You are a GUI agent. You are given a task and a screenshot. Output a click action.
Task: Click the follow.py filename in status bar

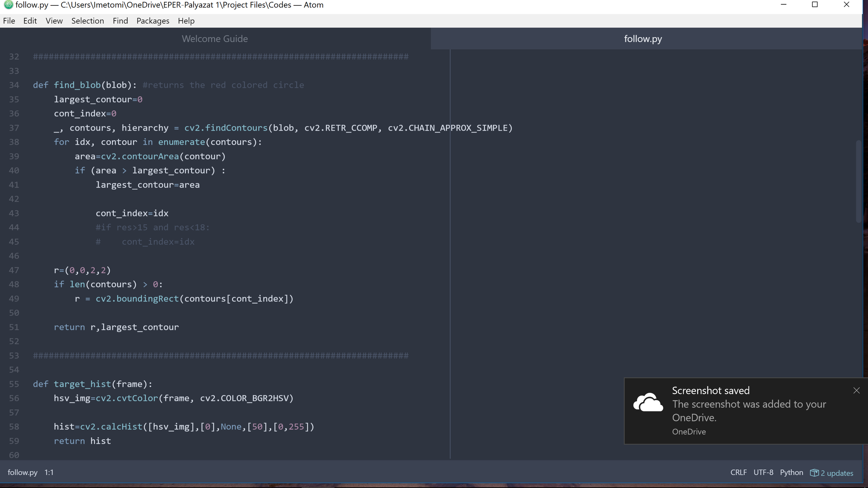click(22, 472)
